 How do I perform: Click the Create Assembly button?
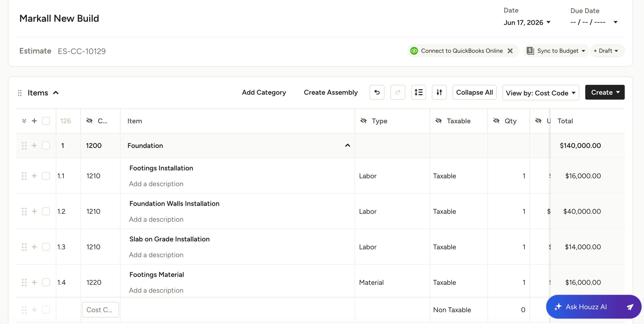click(x=331, y=92)
